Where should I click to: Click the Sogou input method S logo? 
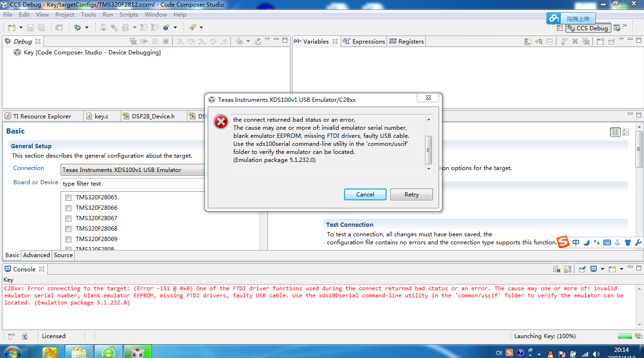563,242
